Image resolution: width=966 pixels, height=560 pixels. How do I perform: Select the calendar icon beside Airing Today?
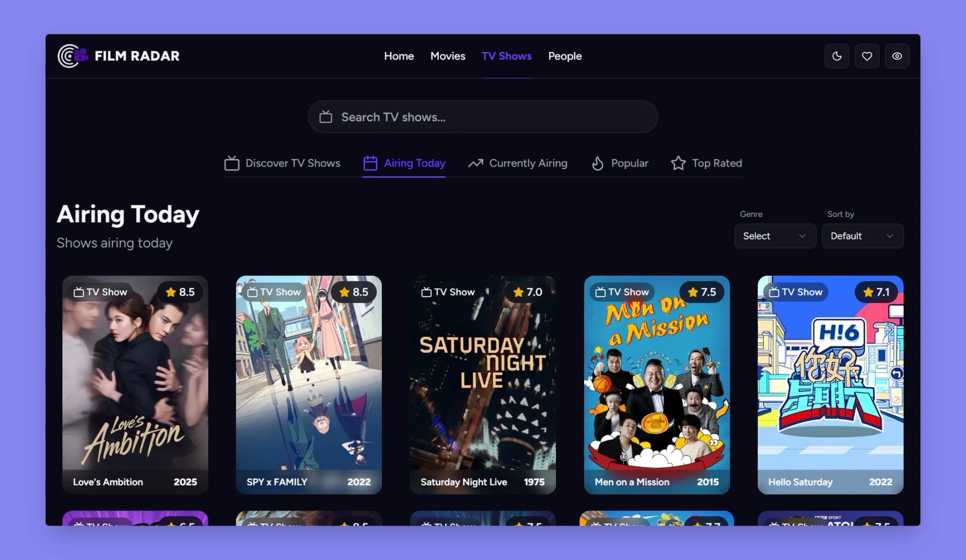(370, 163)
